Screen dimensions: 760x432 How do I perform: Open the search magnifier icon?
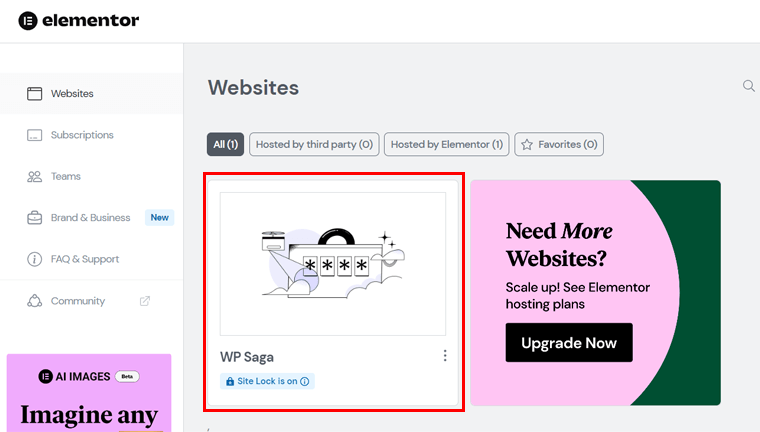749,86
